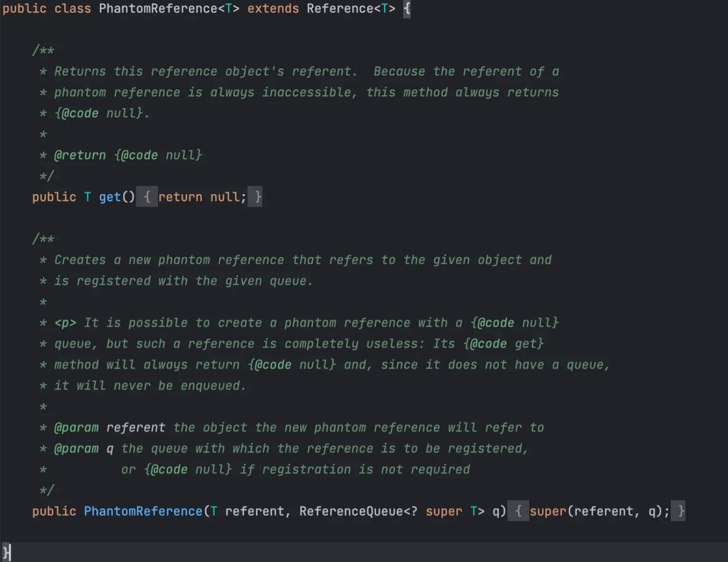Click the class keyword on the first line

tap(73, 8)
